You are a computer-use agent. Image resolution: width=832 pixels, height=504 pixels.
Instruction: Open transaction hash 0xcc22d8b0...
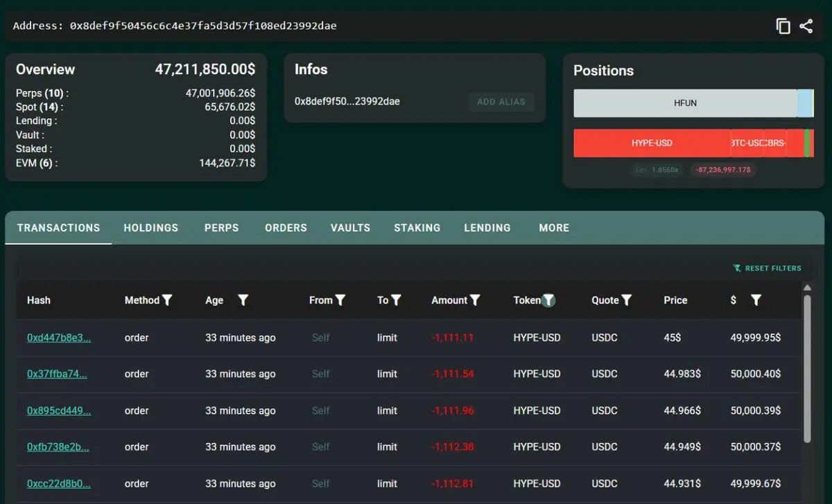point(59,483)
